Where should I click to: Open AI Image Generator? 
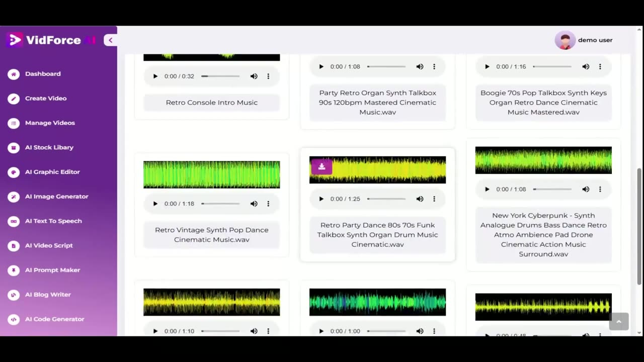pos(56,197)
